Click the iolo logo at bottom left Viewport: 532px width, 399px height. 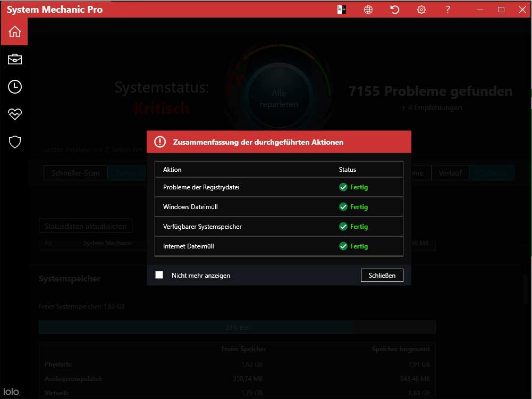11,392
